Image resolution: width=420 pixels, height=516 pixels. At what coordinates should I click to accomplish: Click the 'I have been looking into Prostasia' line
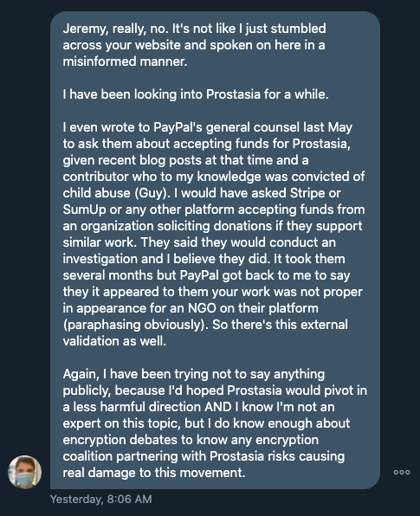coord(196,94)
